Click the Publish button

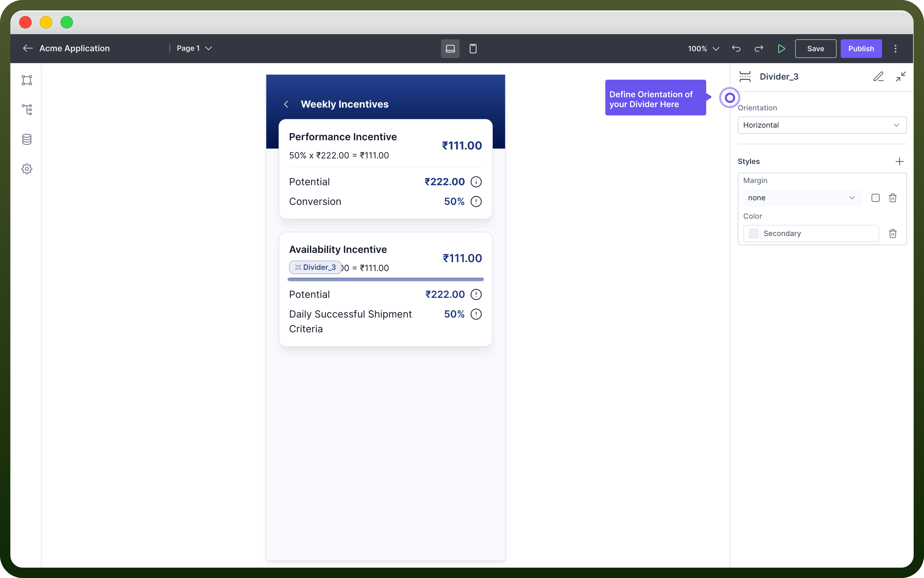(861, 49)
